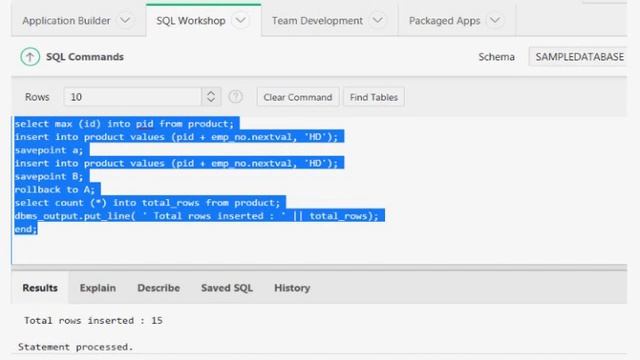Image resolution: width=640 pixels, height=360 pixels.
Task: Click the Clear Command button
Action: click(298, 97)
